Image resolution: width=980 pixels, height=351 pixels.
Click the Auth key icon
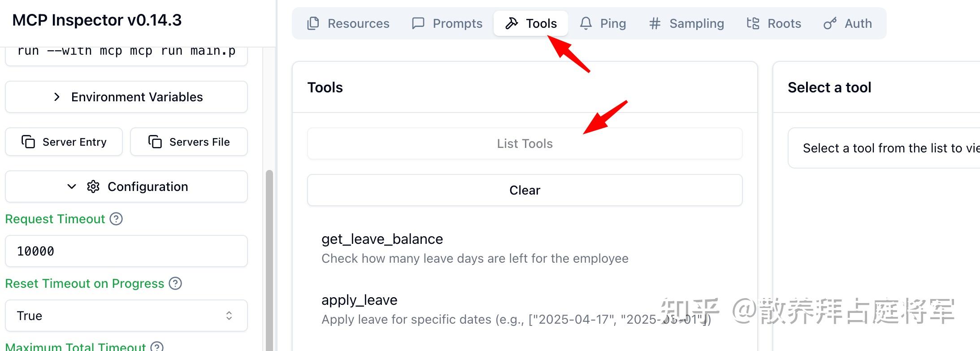[x=830, y=23]
